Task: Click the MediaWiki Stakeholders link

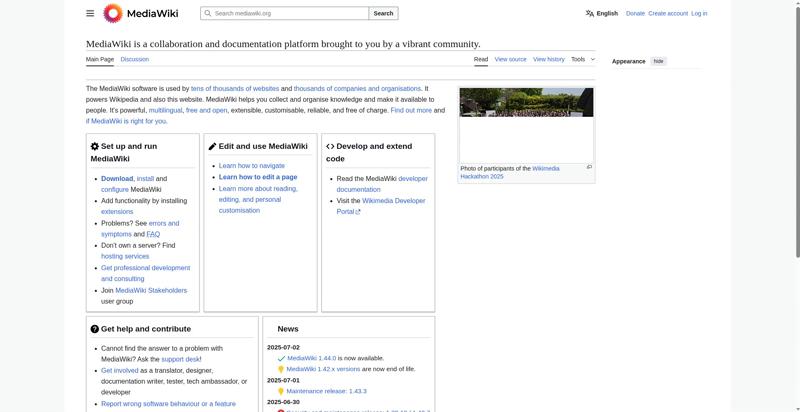Action: [151, 291]
